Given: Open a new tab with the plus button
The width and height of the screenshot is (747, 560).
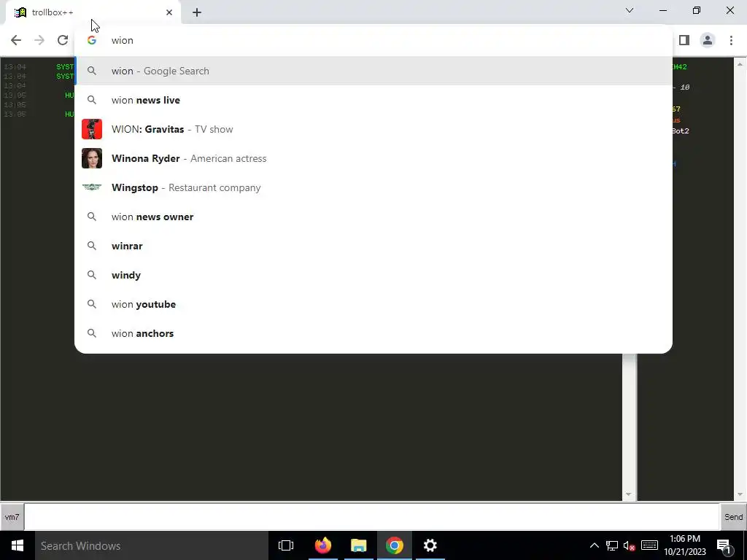Looking at the screenshot, I should 197,13.
